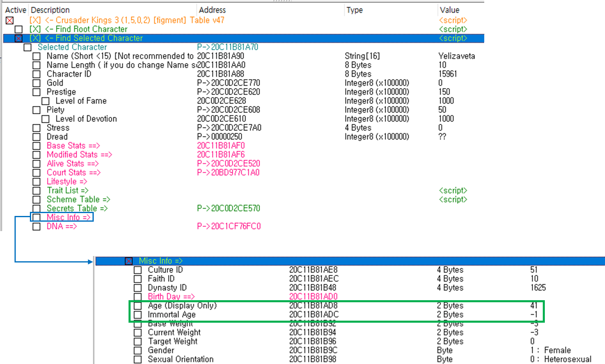This screenshot has height=364, width=605.
Task: Collapse the checked Misc Info group
Action: (x=129, y=261)
